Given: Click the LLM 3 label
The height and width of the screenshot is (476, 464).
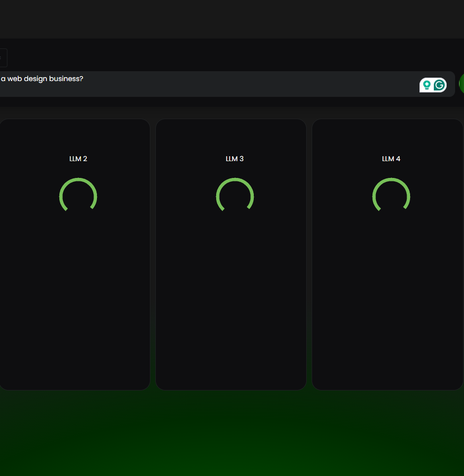Looking at the screenshot, I should point(234,159).
